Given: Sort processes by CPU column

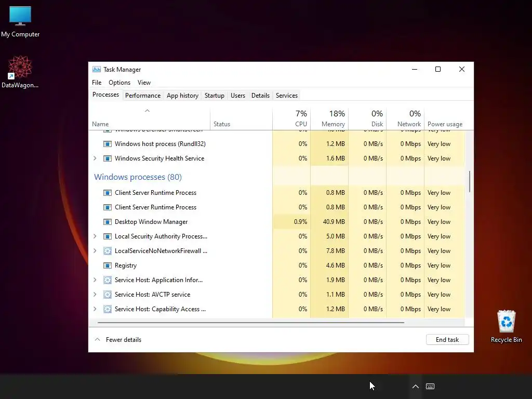Looking at the screenshot, I should pyautogui.click(x=291, y=119).
